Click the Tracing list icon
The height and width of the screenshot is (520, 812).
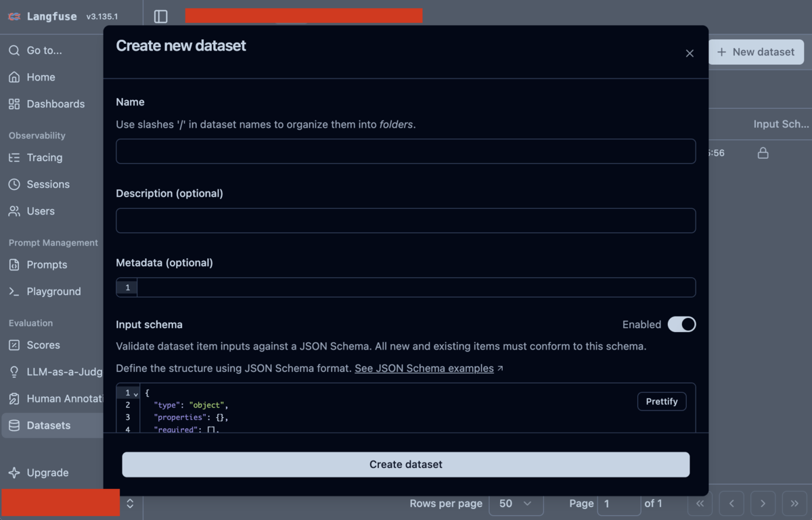14,158
